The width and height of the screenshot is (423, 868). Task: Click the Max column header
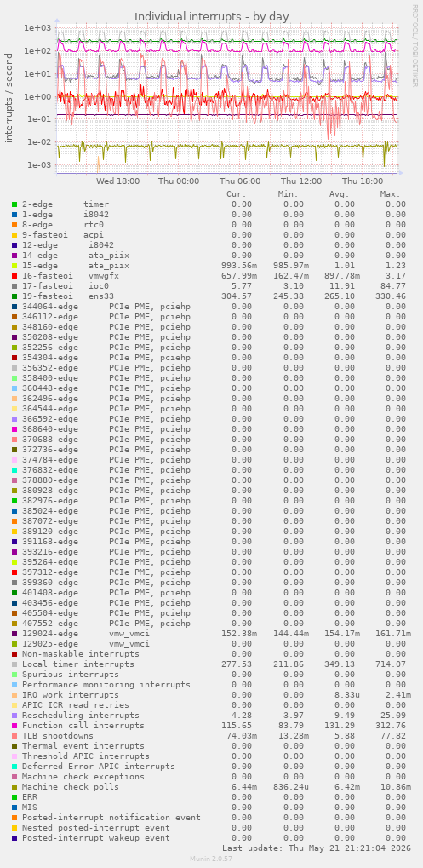pyautogui.click(x=390, y=194)
